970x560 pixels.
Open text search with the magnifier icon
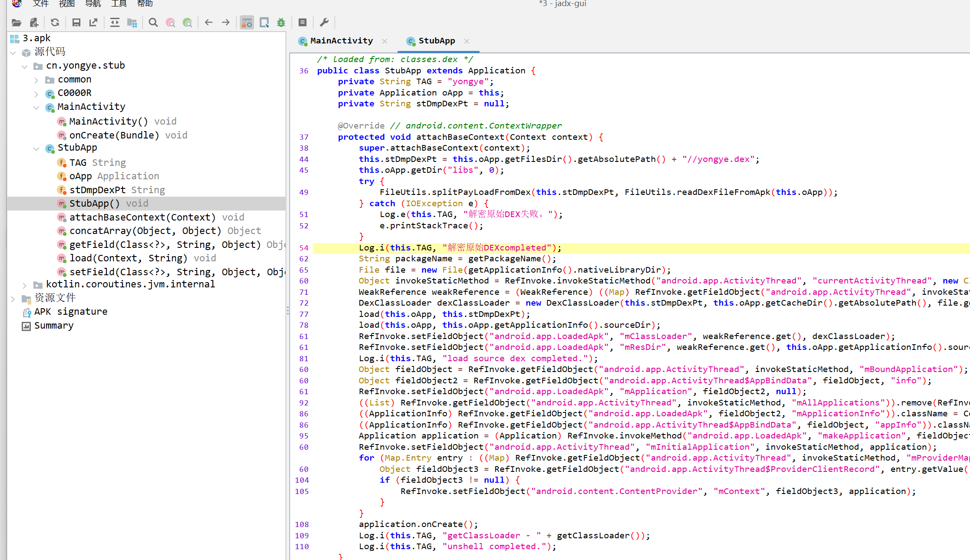pyautogui.click(x=153, y=23)
